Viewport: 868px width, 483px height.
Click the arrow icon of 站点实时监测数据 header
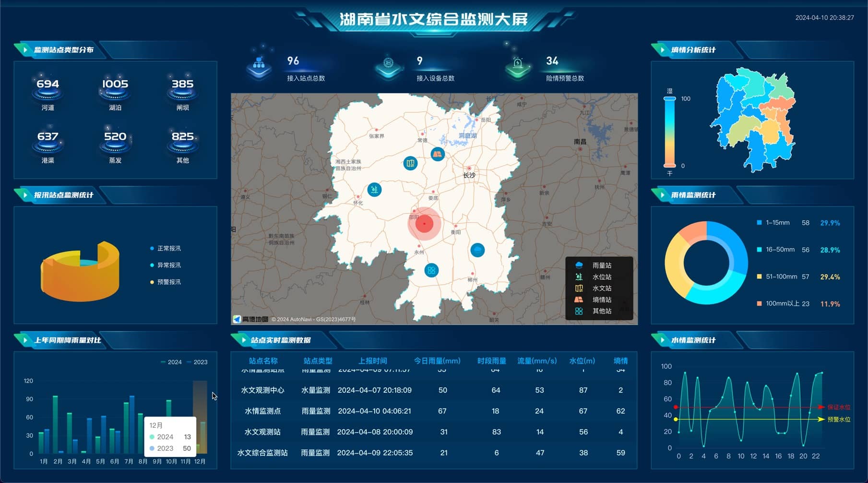point(244,340)
